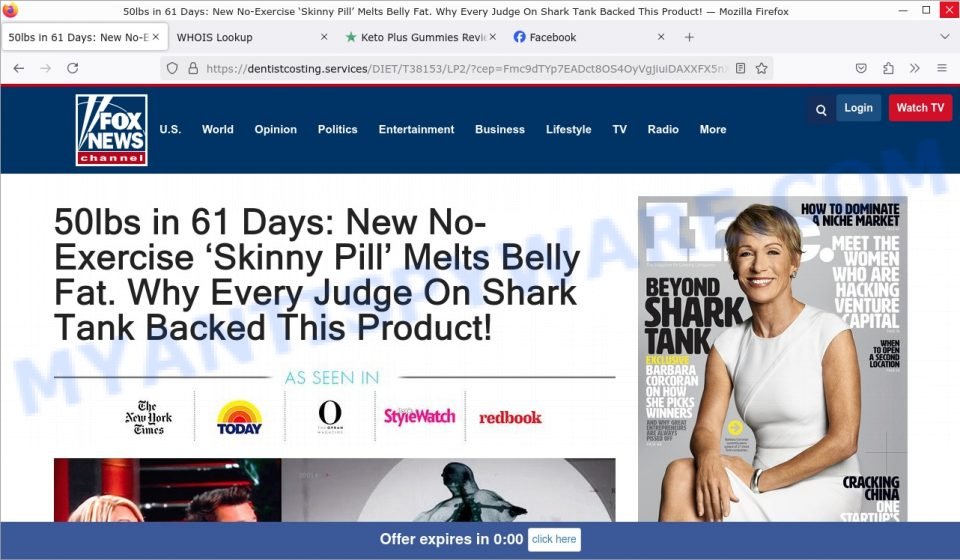Image resolution: width=960 pixels, height=560 pixels.
Task: Open the Save to Pocket icon
Action: [861, 69]
